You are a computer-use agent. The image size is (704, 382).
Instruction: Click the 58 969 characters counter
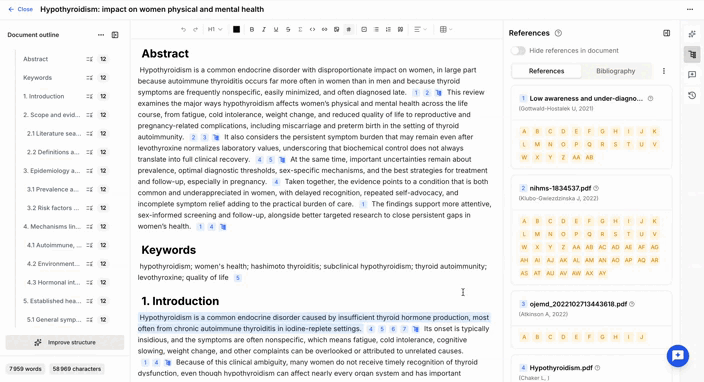tap(77, 369)
